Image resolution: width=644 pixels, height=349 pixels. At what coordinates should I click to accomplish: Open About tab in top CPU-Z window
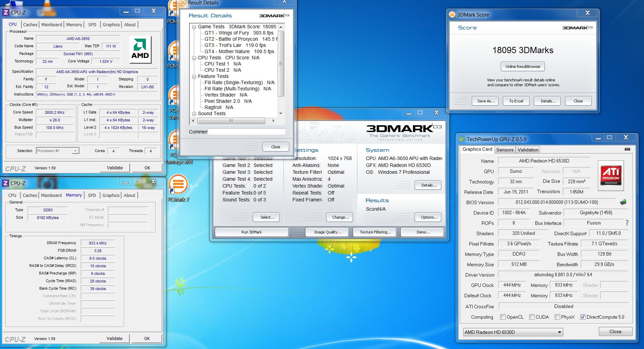coord(130,25)
